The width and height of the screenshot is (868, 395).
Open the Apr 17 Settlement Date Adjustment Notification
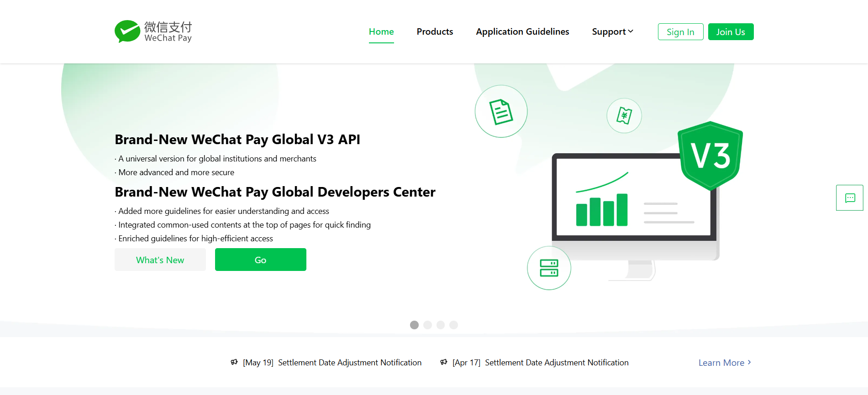(x=541, y=363)
